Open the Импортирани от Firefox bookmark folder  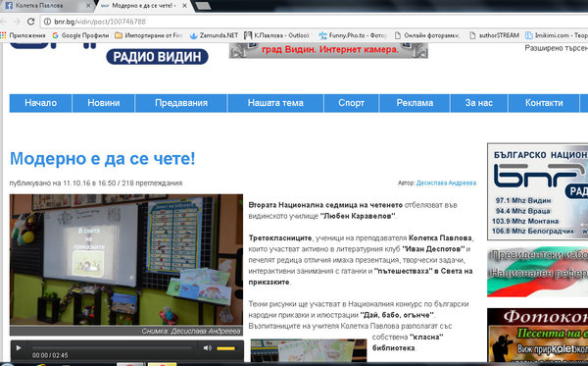point(149,35)
